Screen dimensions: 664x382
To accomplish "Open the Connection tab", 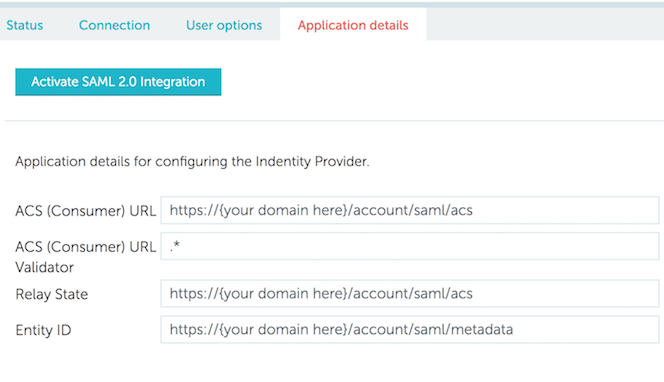I will 114,25.
